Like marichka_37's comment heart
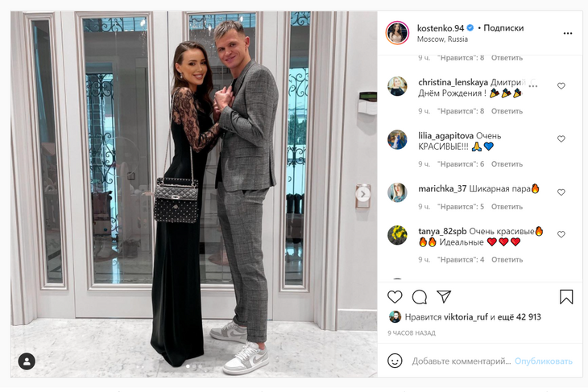 [561, 192]
